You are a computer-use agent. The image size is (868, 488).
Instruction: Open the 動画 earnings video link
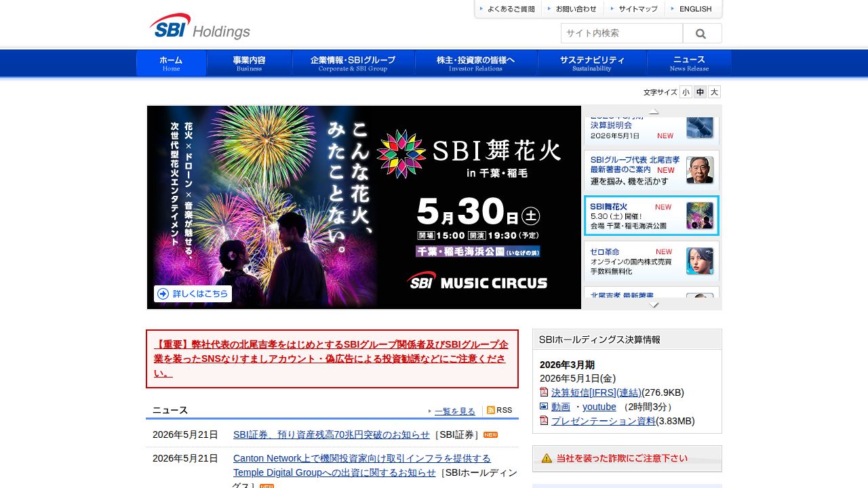click(x=561, y=407)
